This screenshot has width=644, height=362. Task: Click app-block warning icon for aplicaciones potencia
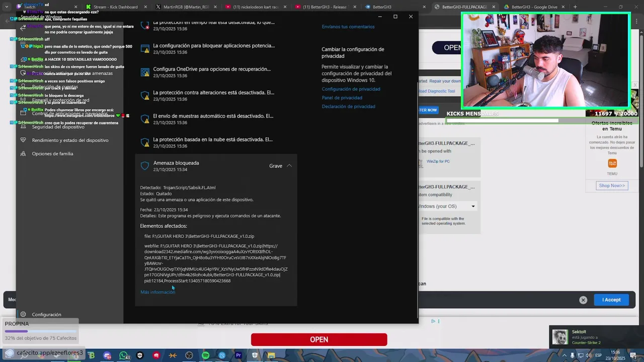click(145, 49)
